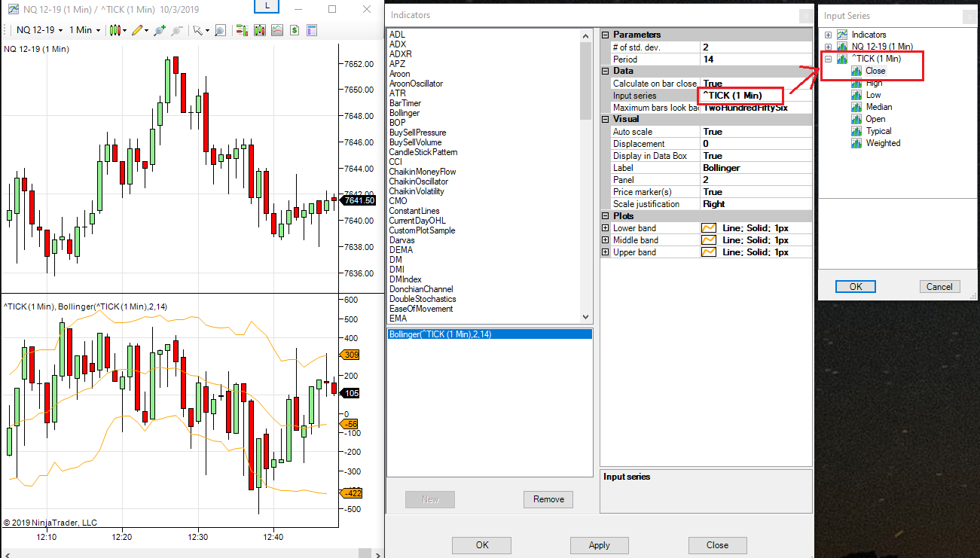The width and height of the screenshot is (980, 558).
Task: Click the Display in Data Box value
Action: pyautogui.click(x=756, y=156)
